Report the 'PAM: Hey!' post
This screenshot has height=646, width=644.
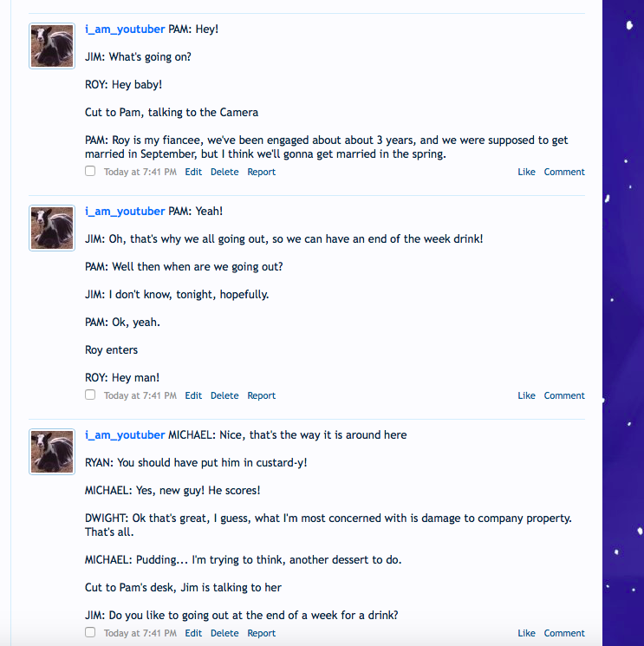pos(261,172)
